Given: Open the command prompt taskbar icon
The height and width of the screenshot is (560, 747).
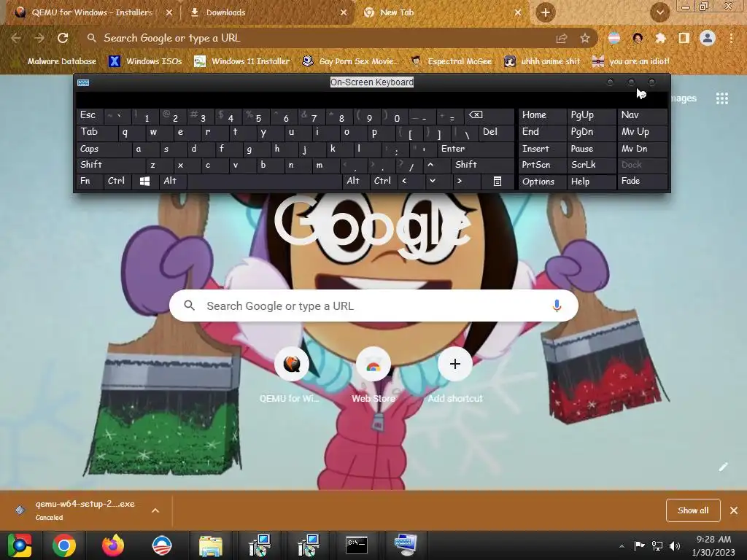Looking at the screenshot, I should click(356, 545).
